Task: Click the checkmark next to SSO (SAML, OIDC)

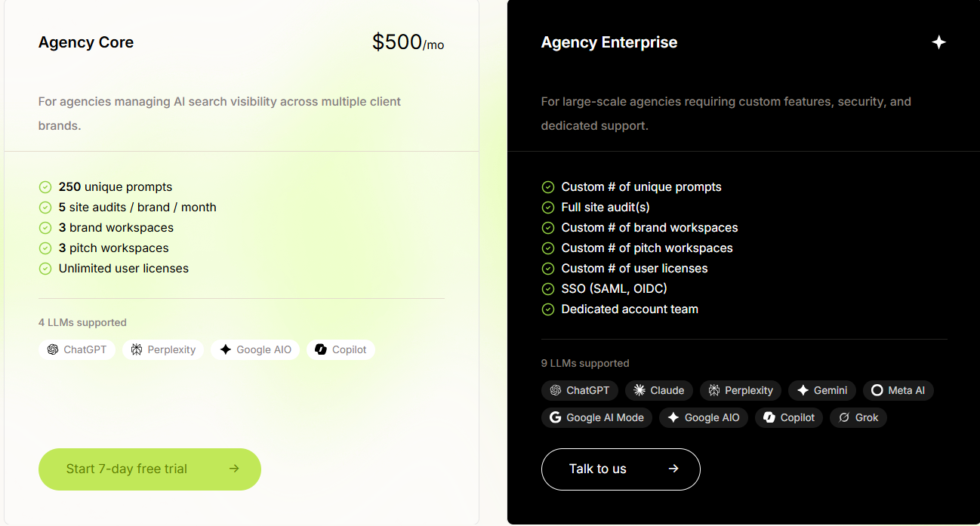Action: pyautogui.click(x=548, y=288)
